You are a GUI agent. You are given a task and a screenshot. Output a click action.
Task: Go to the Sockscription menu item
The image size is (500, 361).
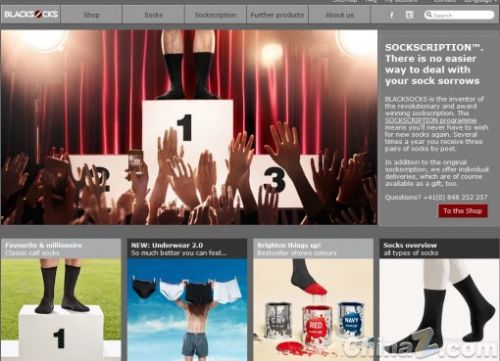pyautogui.click(x=215, y=15)
